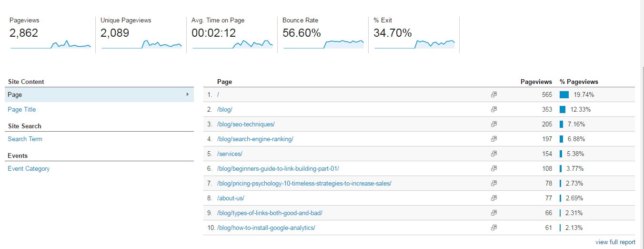The height and width of the screenshot is (249, 644).
Task: Open external link icon for /blog/search-engine-ranking/ row
Action: (494, 139)
